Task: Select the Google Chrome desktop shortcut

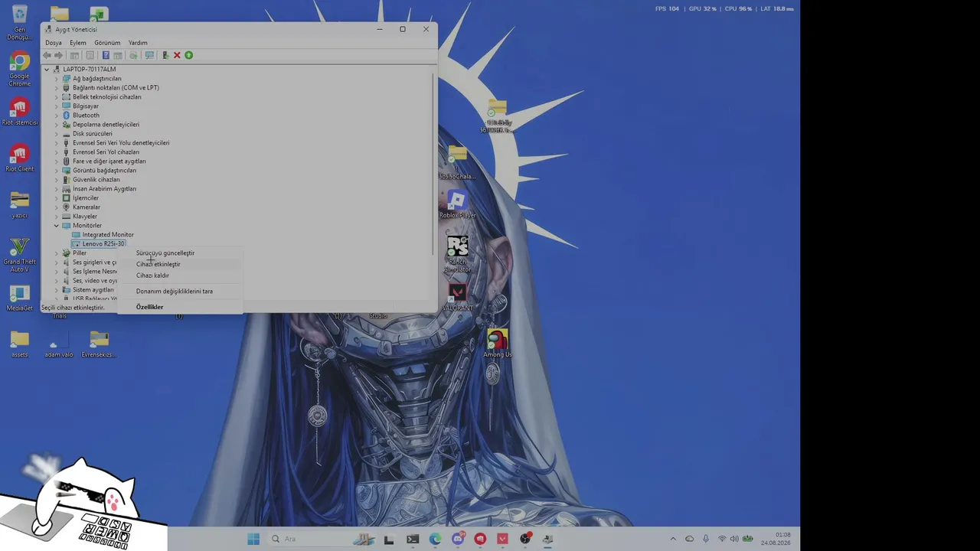Action: [20, 69]
